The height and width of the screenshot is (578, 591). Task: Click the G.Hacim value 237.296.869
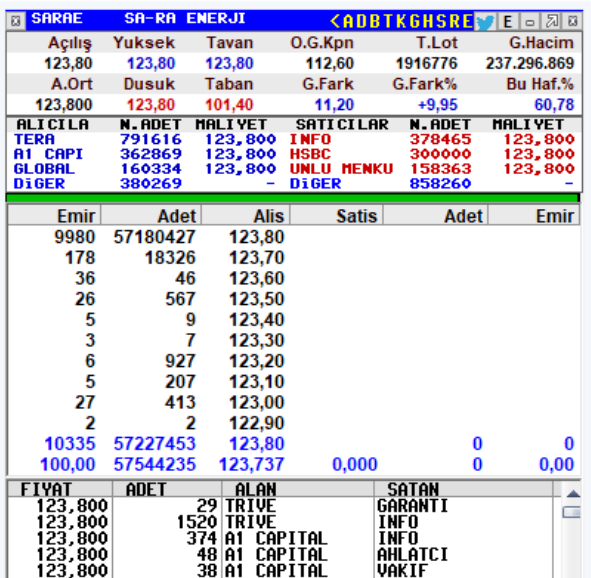(x=530, y=63)
